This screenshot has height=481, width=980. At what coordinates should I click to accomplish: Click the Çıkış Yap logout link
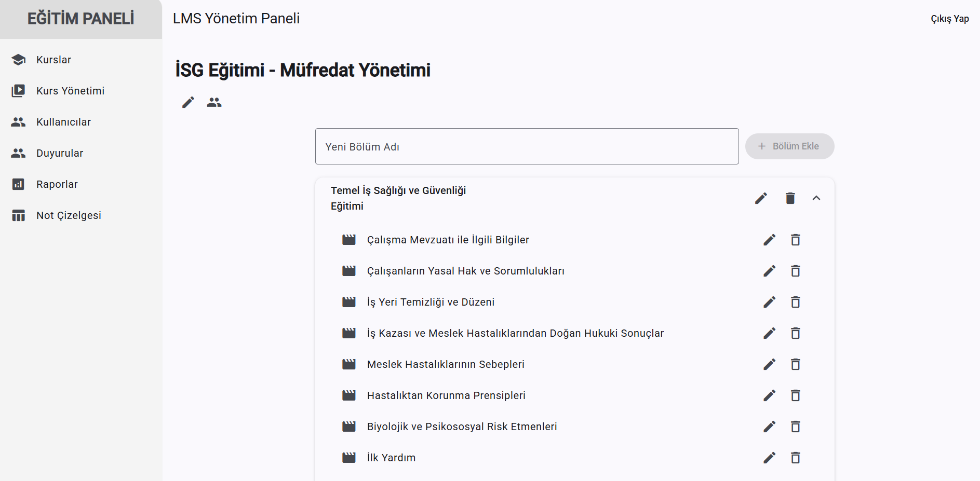tap(949, 19)
